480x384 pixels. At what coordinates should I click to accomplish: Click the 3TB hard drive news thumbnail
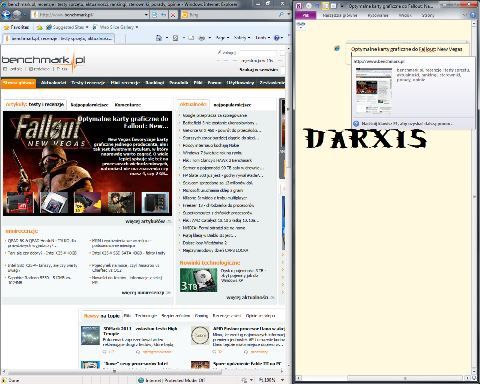198,280
